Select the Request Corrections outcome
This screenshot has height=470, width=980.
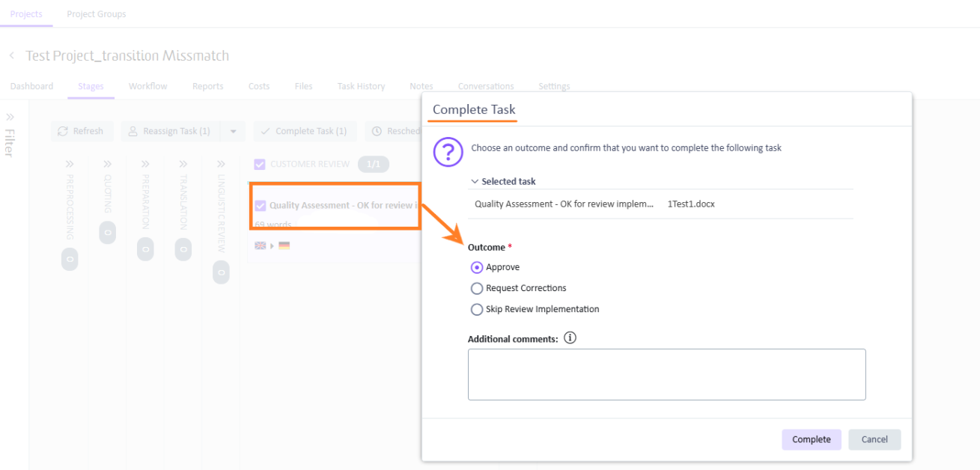point(477,288)
